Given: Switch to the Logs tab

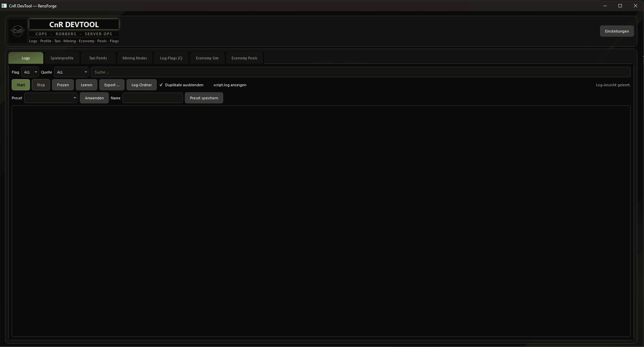Looking at the screenshot, I should coord(26,58).
